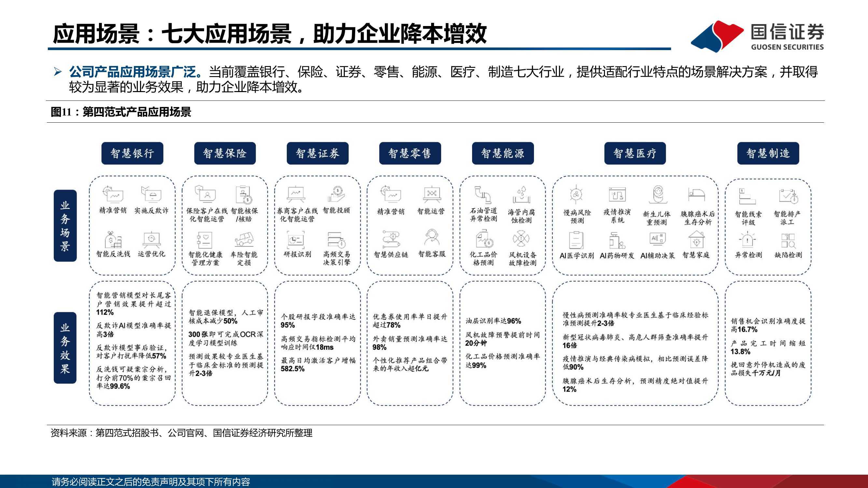This screenshot has height=488, width=868.
Task: Click the text 化工品价格预测准确率达99%
Action: (x=502, y=361)
